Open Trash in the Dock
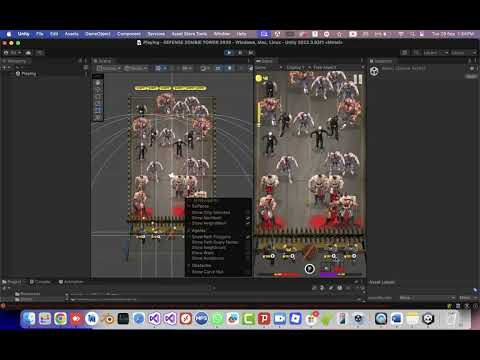This screenshot has height=360, width=480. (452, 319)
